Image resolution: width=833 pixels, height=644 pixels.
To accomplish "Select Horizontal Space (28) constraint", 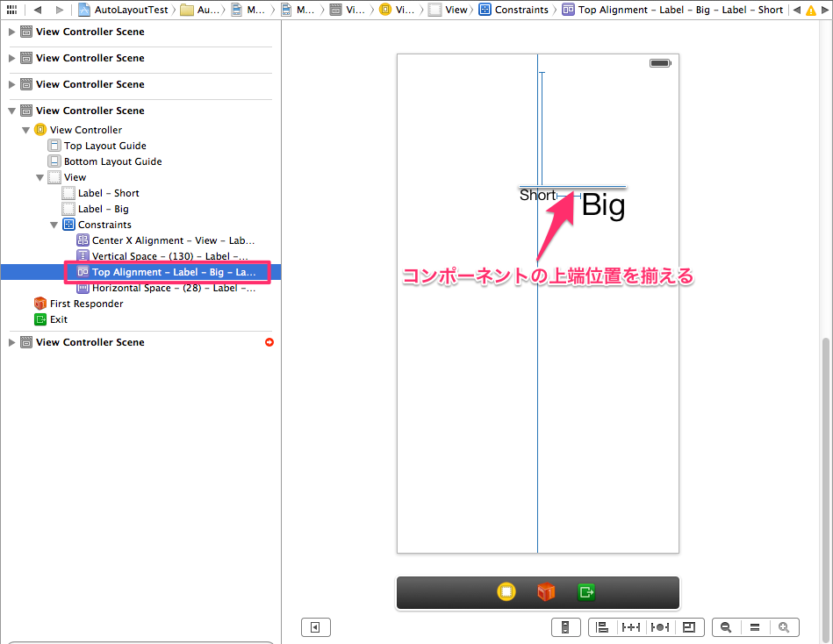I will coord(173,288).
